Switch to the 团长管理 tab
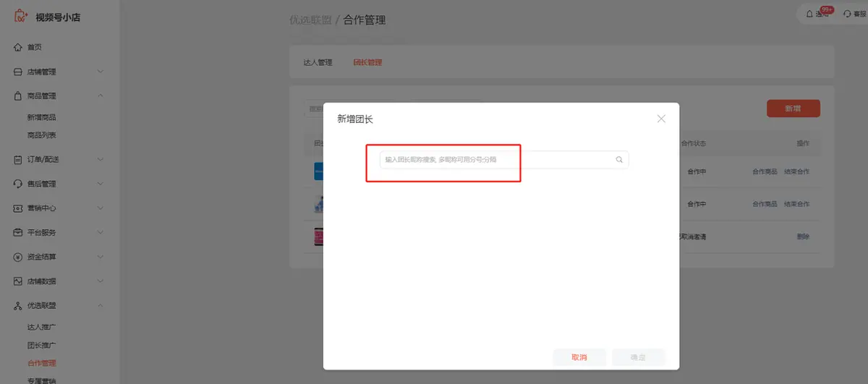Viewport: 868px width, 384px height. coord(367,63)
